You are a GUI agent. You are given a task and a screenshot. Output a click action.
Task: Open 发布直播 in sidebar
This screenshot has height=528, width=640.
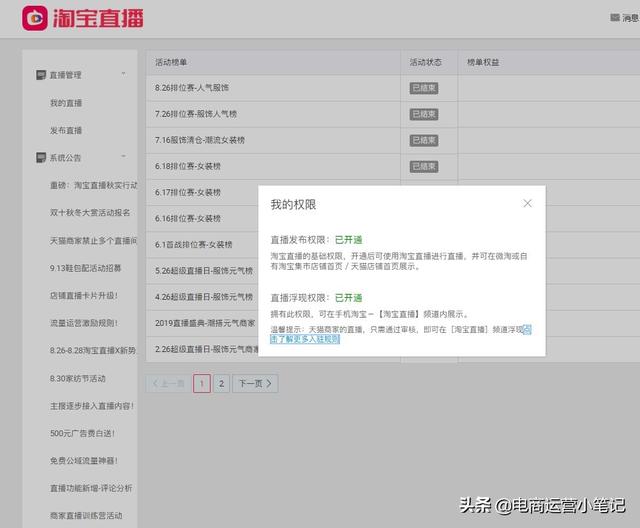(x=66, y=131)
